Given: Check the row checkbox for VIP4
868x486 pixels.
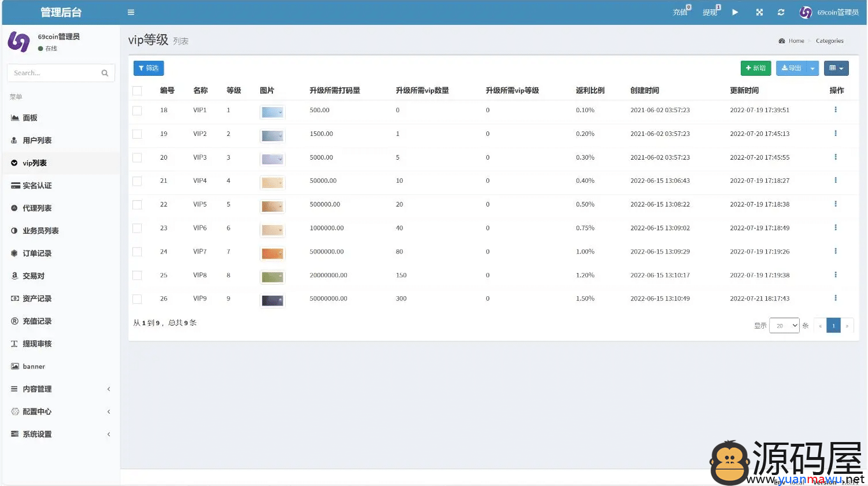Looking at the screenshot, I should coord(137,181).
